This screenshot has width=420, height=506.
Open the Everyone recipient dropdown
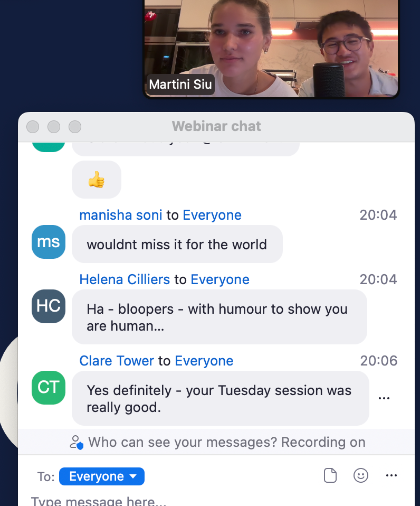pyautogui.click(x=102, y=476)
